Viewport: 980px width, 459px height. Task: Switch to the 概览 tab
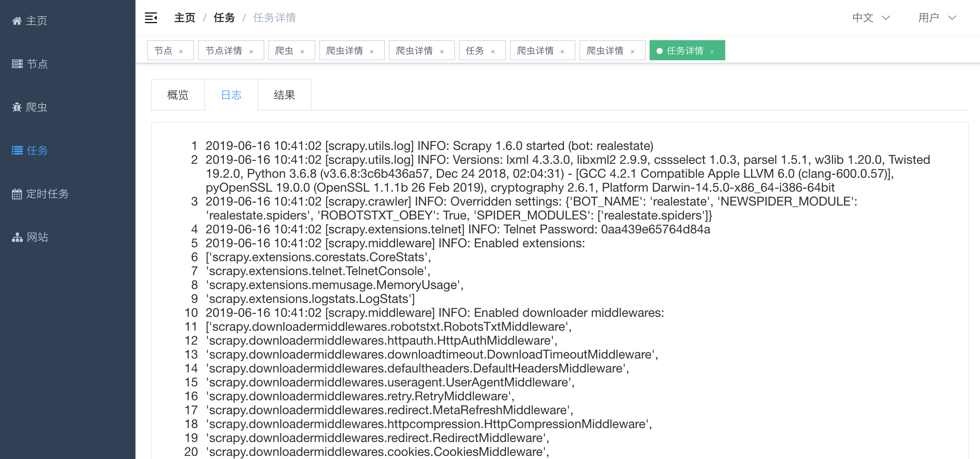(177, 95)
